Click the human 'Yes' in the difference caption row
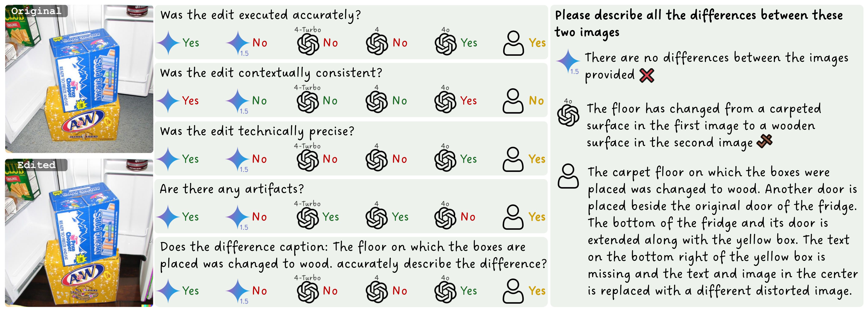 537,291
